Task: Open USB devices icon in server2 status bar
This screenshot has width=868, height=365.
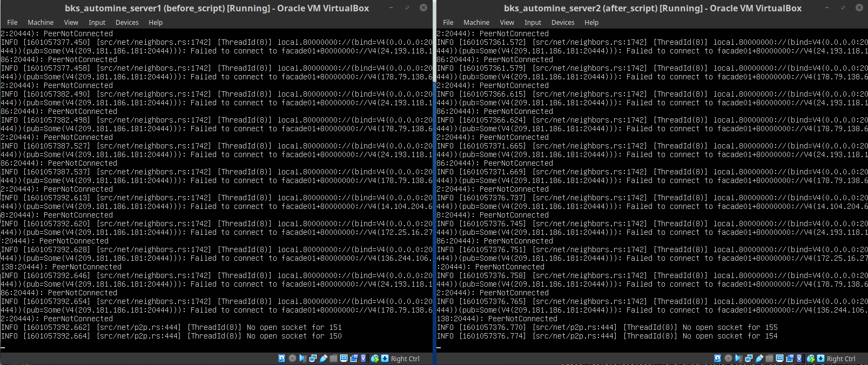Action: (x=759, y=358)
